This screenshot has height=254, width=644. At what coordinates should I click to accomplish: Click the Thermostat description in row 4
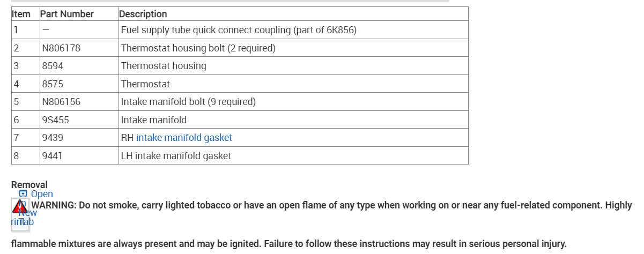pyautogui.click(x=145, y=84)
